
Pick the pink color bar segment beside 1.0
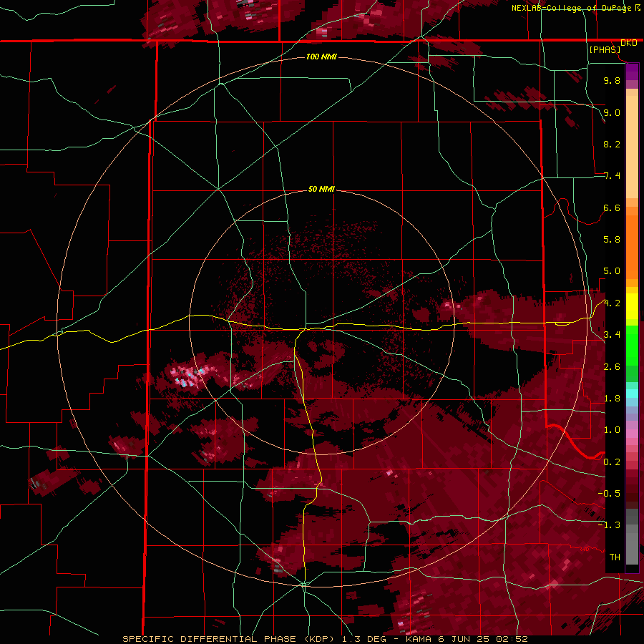[632, 434]
